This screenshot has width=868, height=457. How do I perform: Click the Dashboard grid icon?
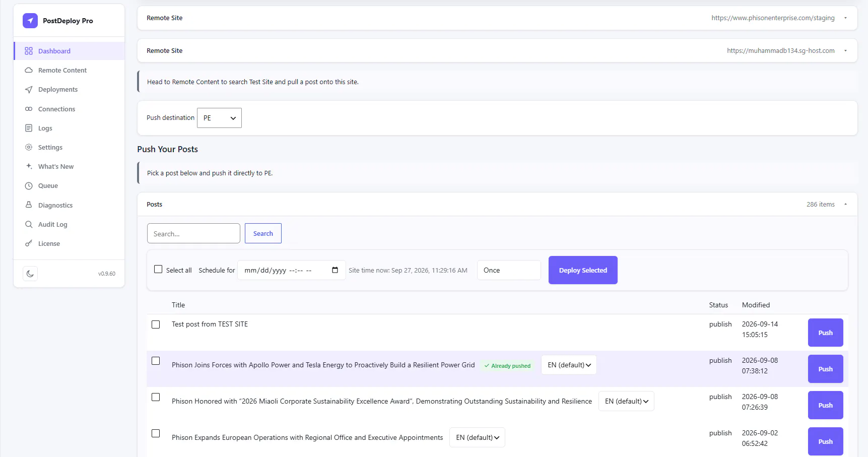click(29, 51)
